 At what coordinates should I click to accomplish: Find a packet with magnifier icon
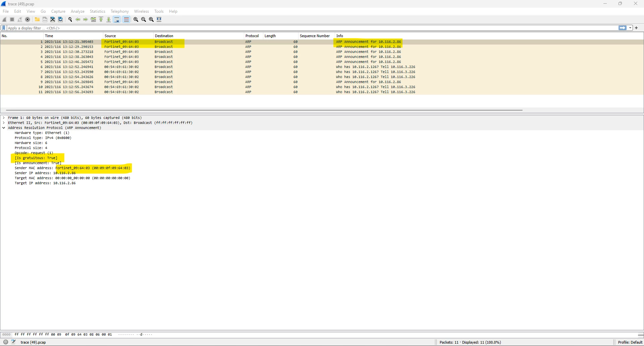pos(70,19)
